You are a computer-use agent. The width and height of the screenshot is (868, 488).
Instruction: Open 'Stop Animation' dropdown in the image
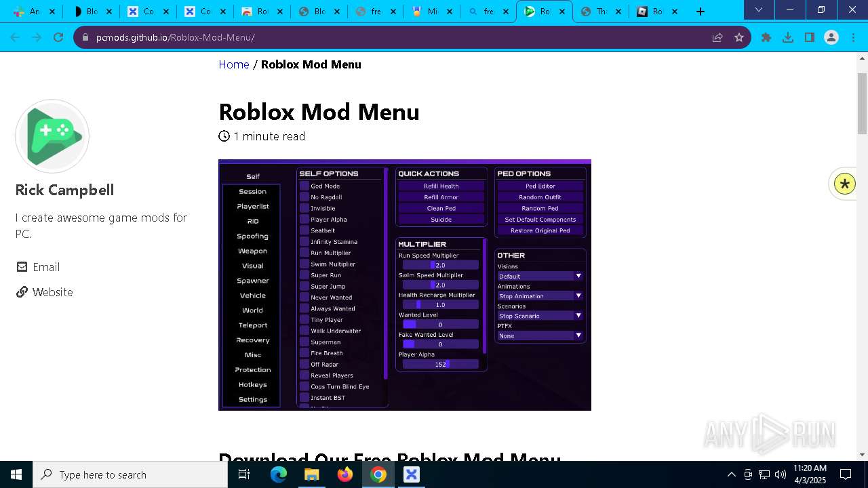(540, 296)
